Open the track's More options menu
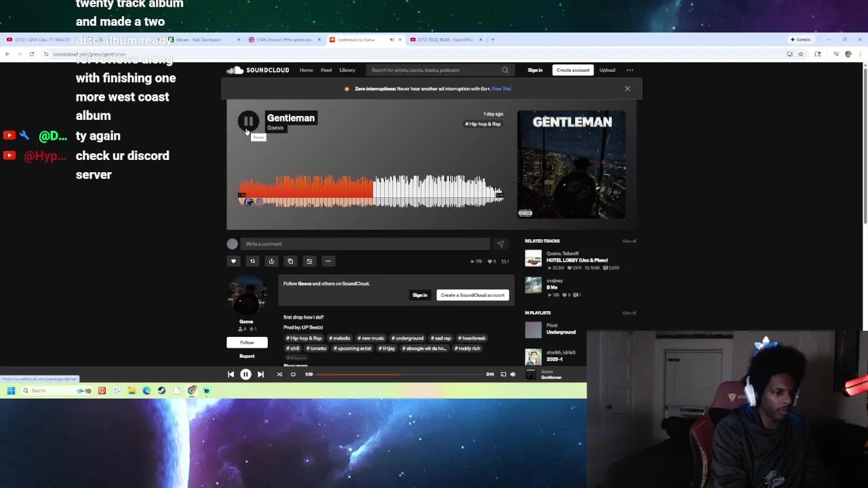Screen dimensions: 868x488 (x=328, y=261)
